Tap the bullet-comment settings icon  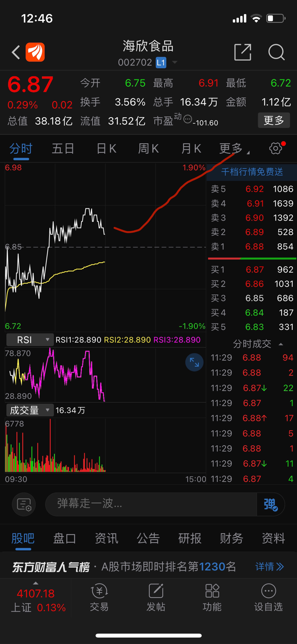click(x=24, y=504)
